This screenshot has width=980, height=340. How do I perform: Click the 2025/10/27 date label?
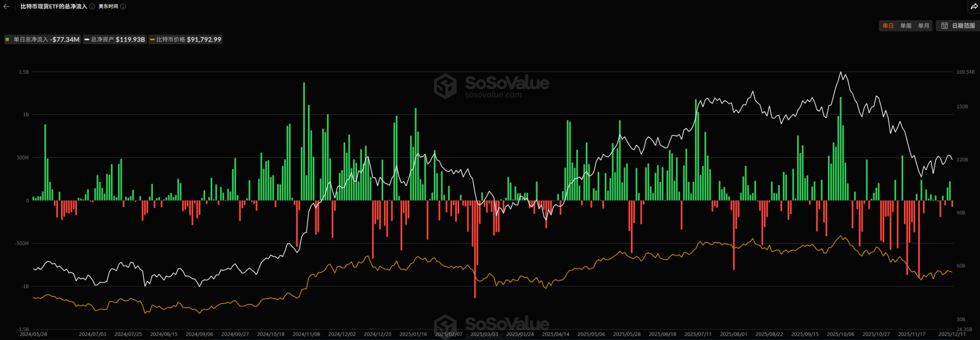coord(876,334)
